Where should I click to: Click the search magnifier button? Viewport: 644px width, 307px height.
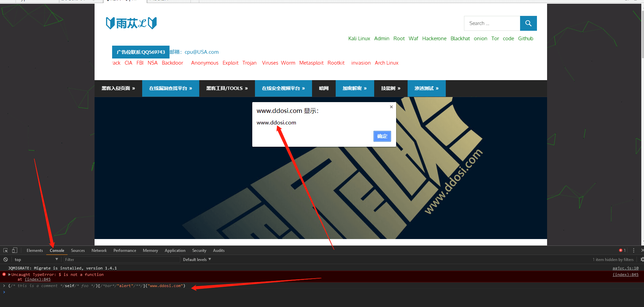pyautogui.click(x=528, y=23)
